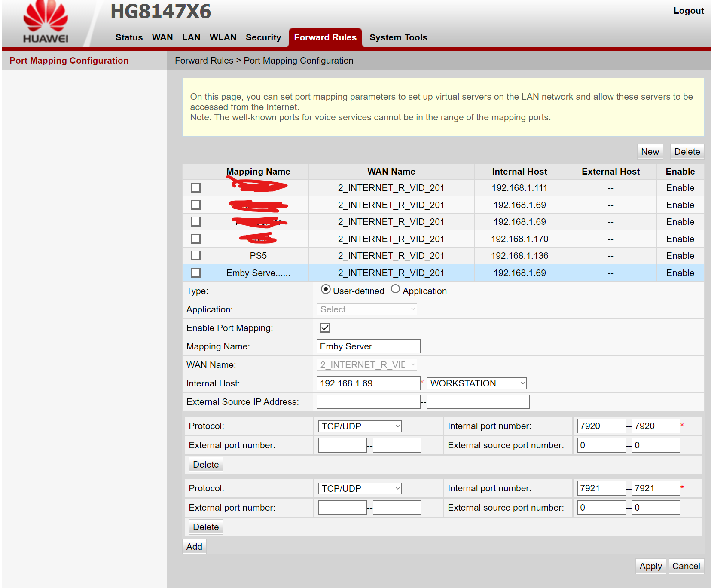Image resolution: width=711 pixels, height=588 pixels.
Task: Click the Logout link
Action: [x=689, y=11]
